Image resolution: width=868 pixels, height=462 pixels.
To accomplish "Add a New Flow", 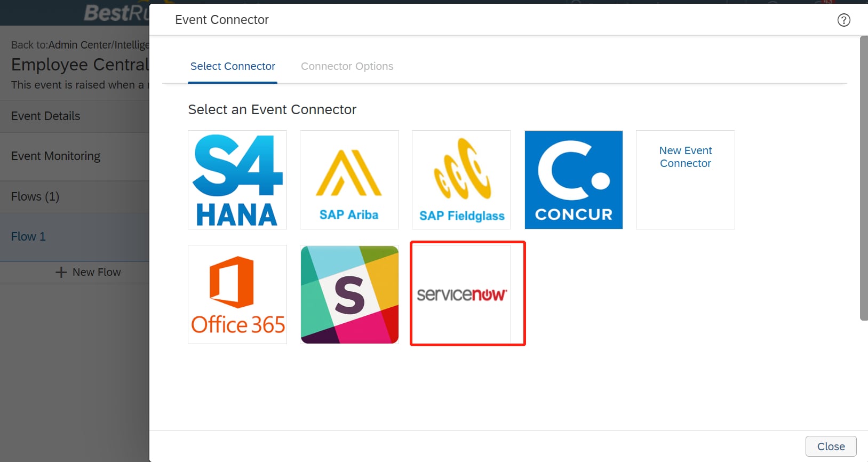I will 88,272.
